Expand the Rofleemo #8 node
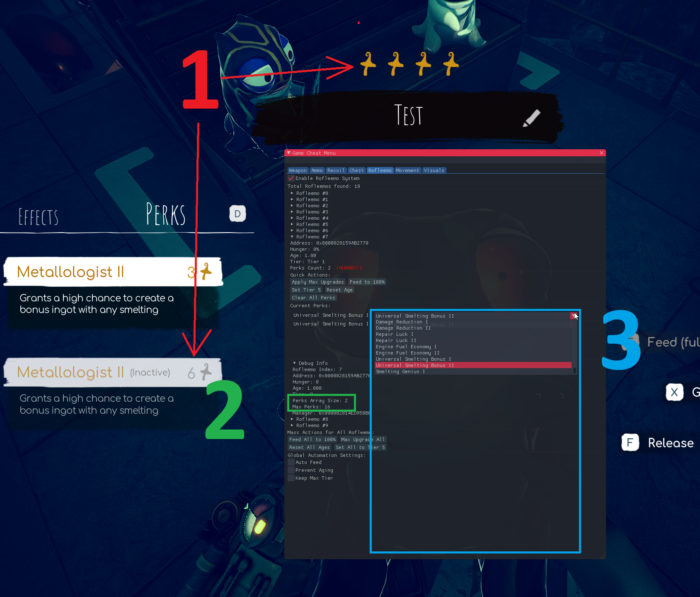700x597 pixels. [x=292, y=419]
